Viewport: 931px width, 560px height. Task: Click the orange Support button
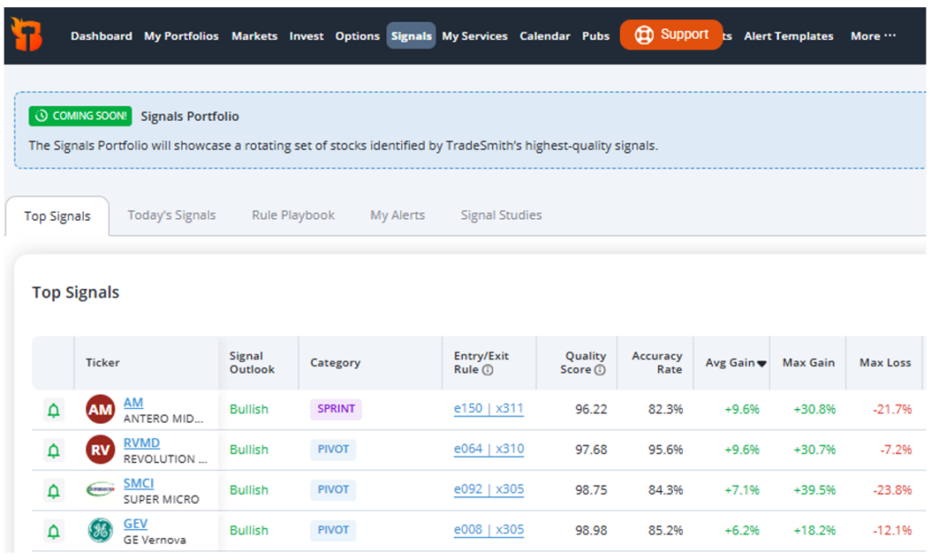coord(671,35)
